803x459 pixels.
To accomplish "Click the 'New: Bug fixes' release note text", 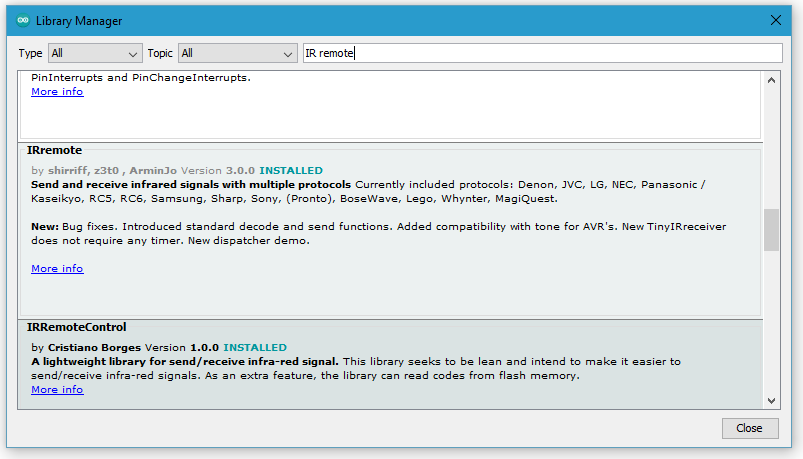I will pyautogui.click(x=378, y=234).
